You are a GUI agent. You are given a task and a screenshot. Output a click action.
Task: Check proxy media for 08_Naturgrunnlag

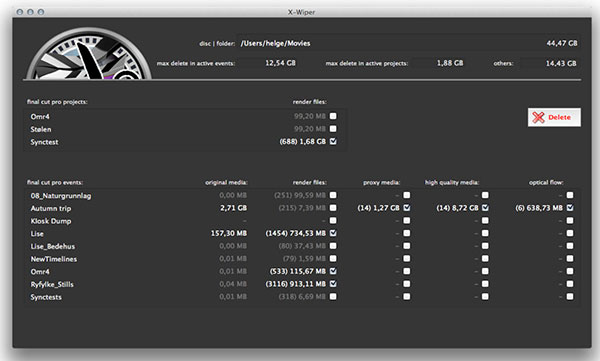[x=407, y=195]
